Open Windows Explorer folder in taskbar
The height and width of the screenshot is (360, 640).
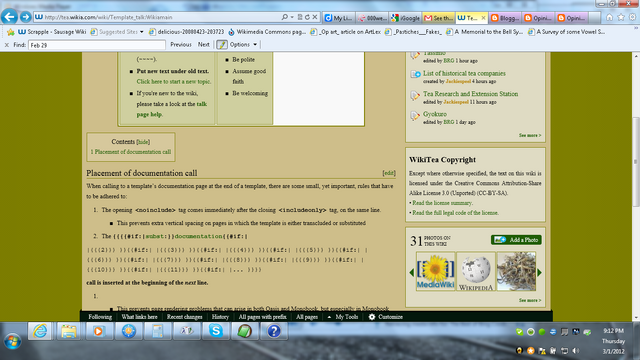coord(69,331)
